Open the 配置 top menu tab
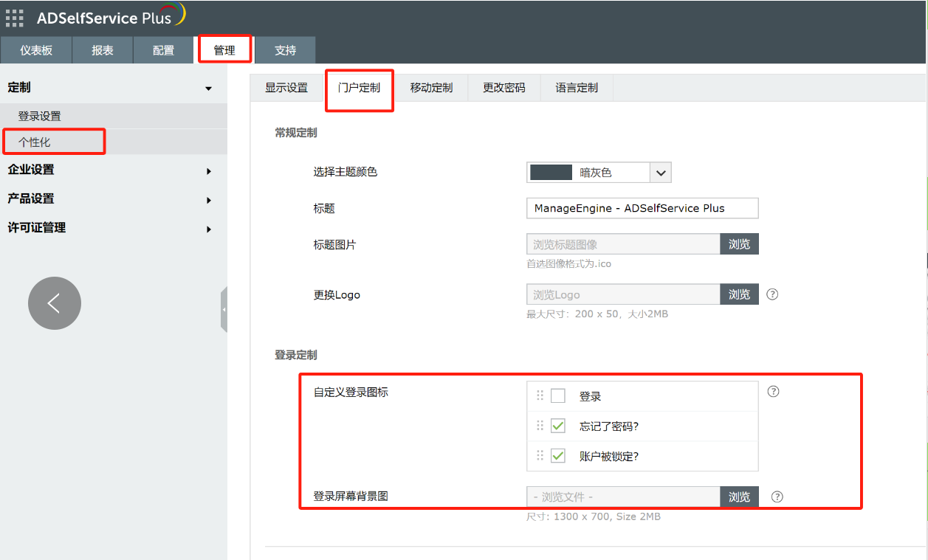 coord(163,50)
